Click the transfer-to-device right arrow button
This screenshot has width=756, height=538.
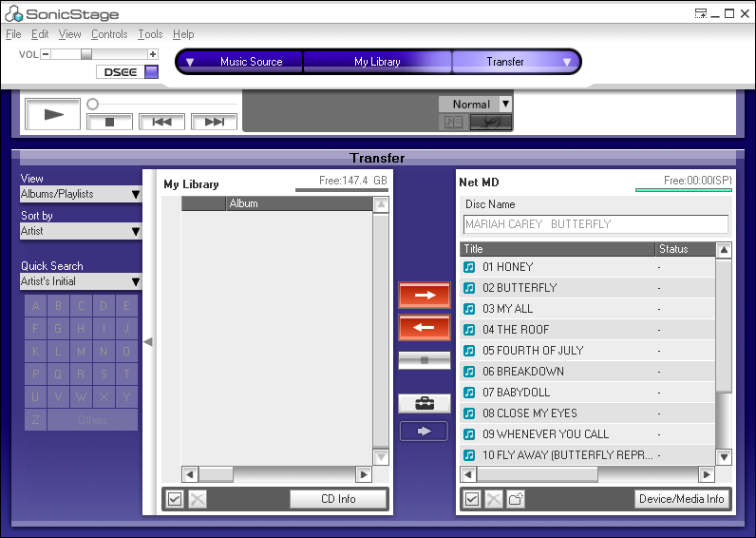(425, 296)
